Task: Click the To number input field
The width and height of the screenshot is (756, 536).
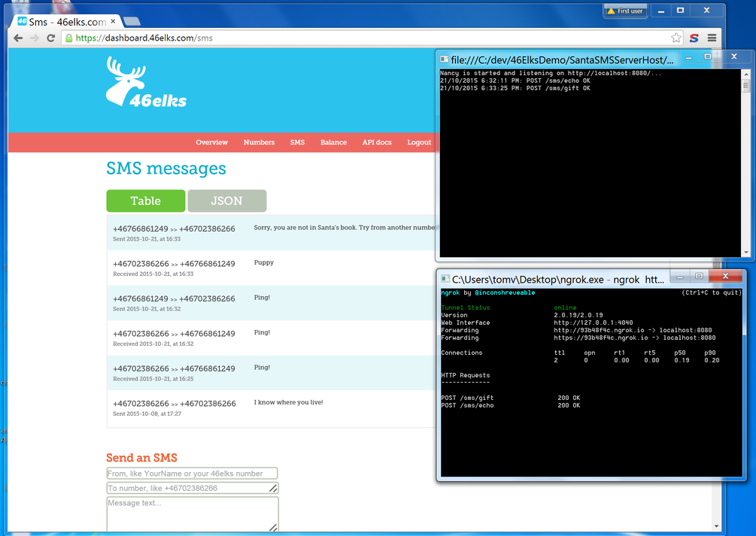Action: [x=193, y=488]
